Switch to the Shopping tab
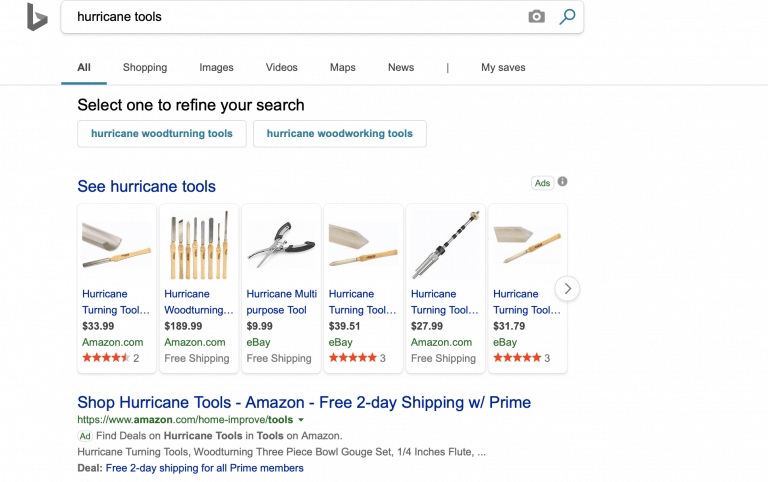The height and width of the screenshot is (482, 768). (x=145, y=68)
